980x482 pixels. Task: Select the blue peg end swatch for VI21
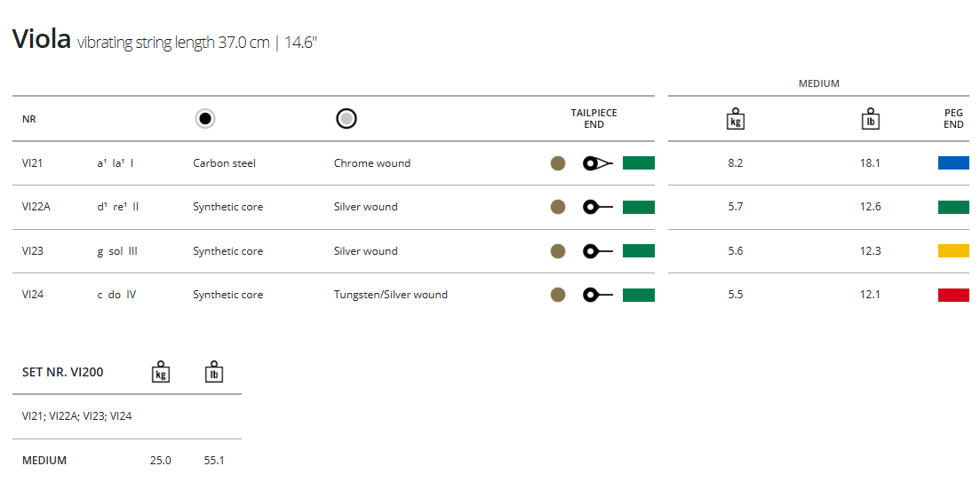tap(953, 163)
